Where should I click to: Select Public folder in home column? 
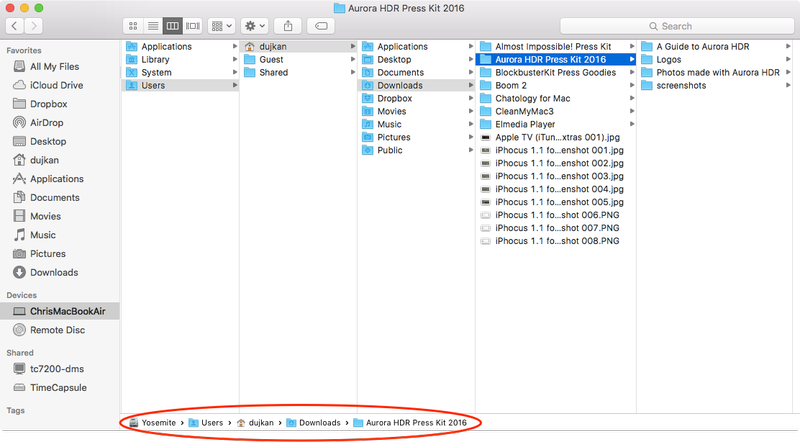(x=416, y=151)
